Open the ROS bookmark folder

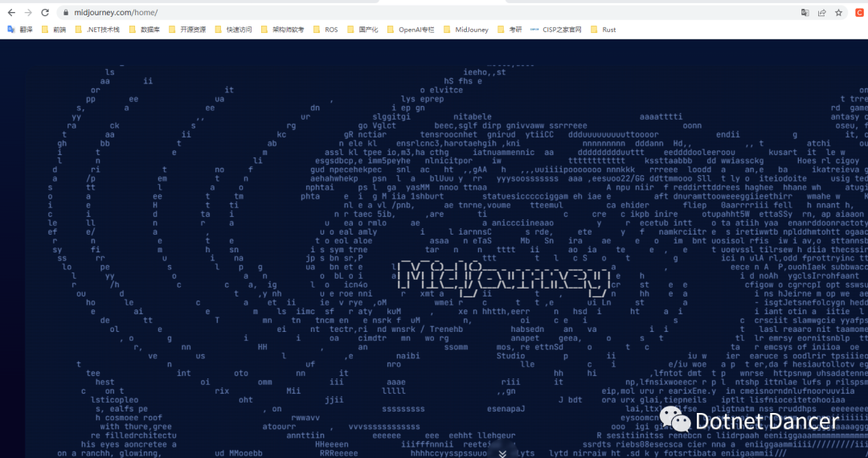pos(325,29)
